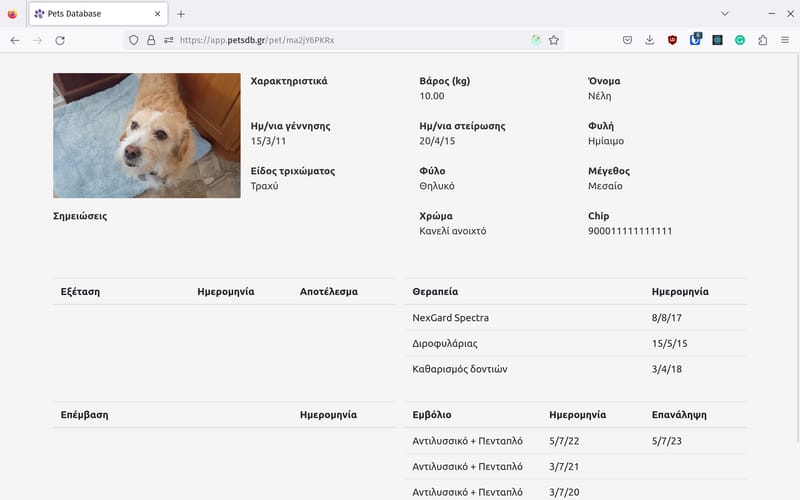This screenshot has width=800, height=500.
Task: Open the dog photo thumbnail
Action: click(x=147, y=135)
